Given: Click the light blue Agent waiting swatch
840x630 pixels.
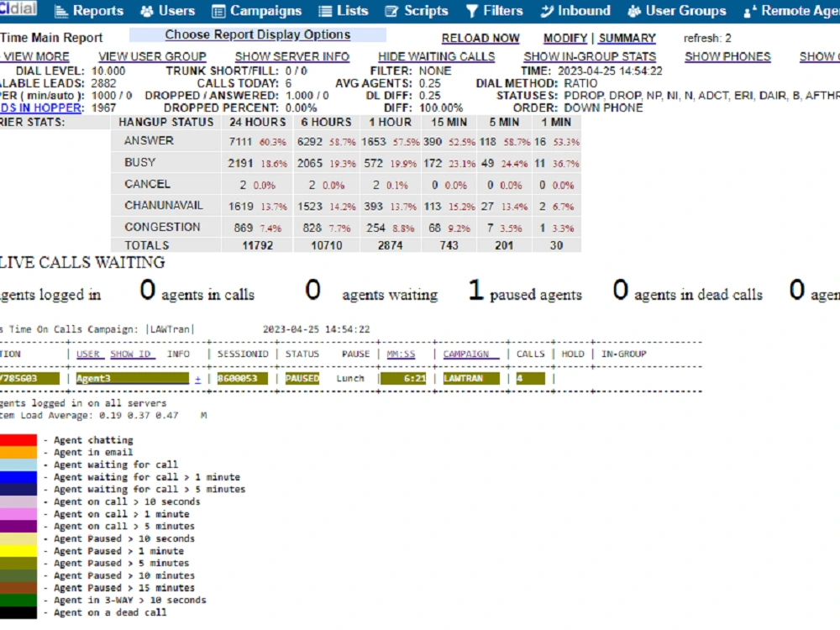Looking at the screenshot, I should (x=18, y=465).
